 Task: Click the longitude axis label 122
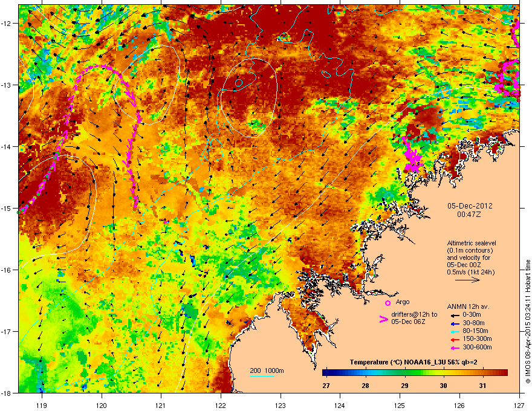click(221, 405)
